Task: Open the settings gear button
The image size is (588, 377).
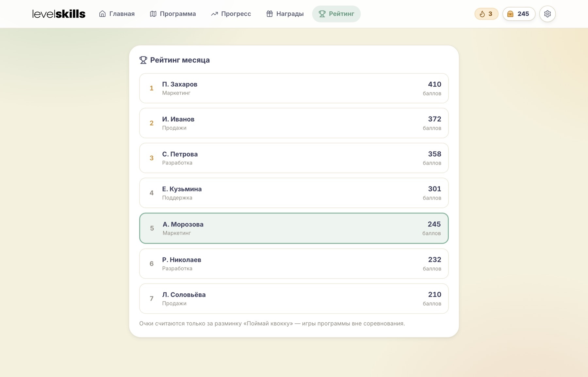Action: point(547,14)
